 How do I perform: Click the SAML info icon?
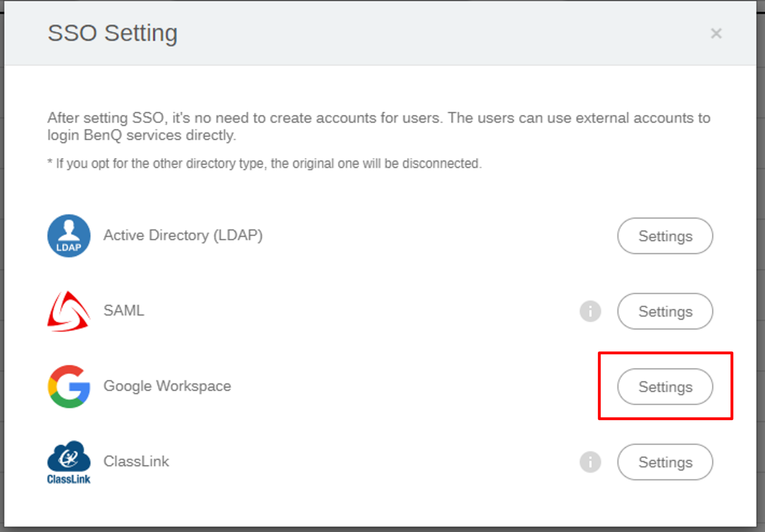[x=590, y=311]
